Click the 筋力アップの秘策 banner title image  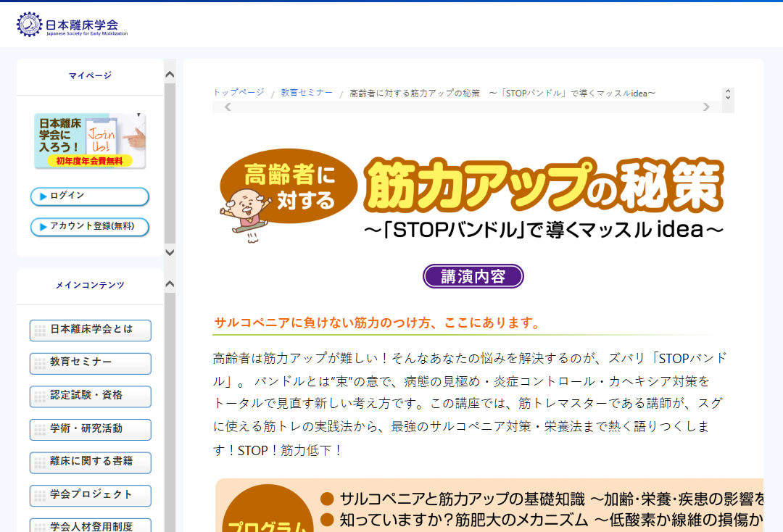coord(543,186)
